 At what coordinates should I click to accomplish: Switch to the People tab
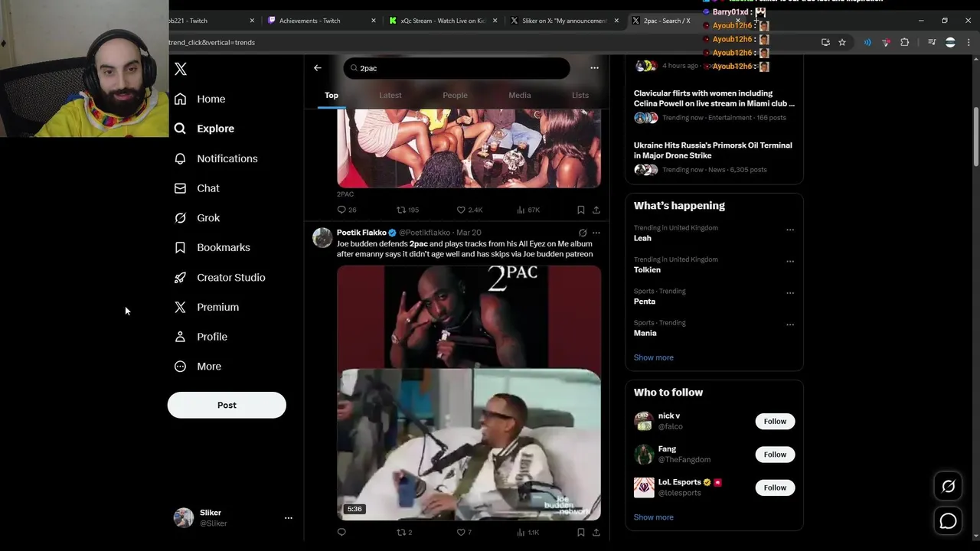[455, 95]
